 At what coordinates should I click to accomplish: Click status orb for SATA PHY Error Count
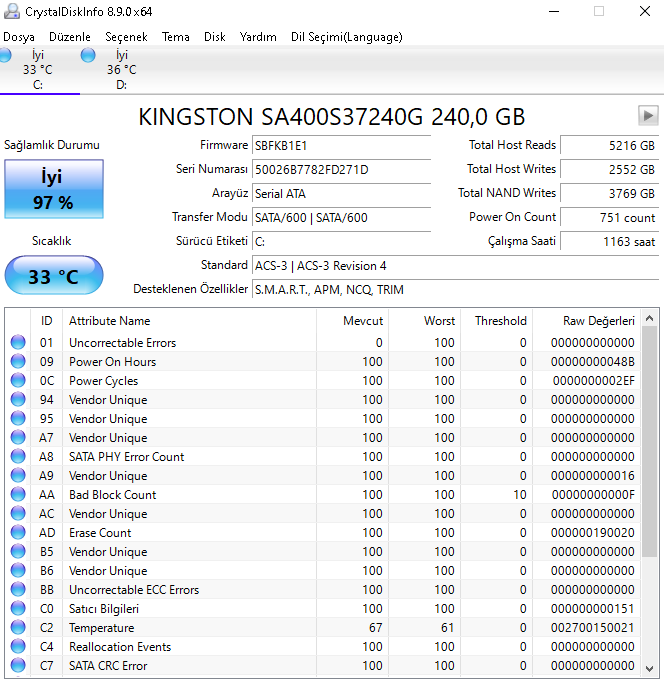click(18, 456)
